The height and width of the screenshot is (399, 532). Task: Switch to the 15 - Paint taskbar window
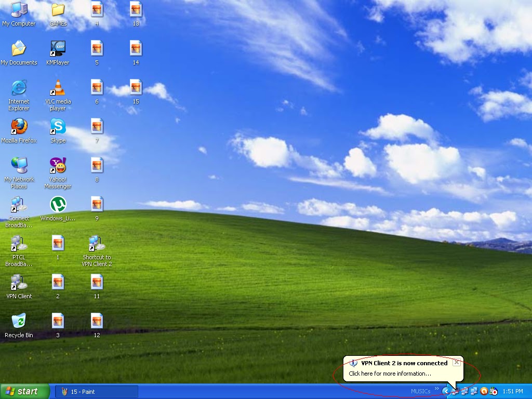click(x=97, y=392)
